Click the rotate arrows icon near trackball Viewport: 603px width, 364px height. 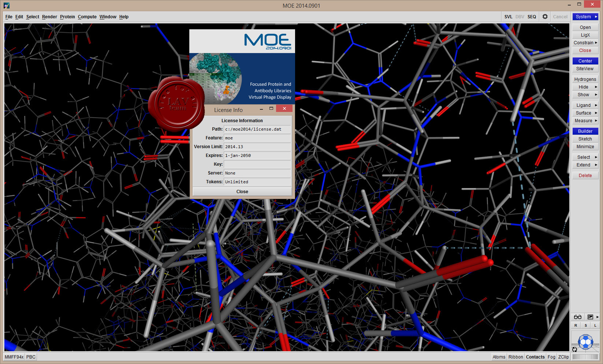(575, 349)
